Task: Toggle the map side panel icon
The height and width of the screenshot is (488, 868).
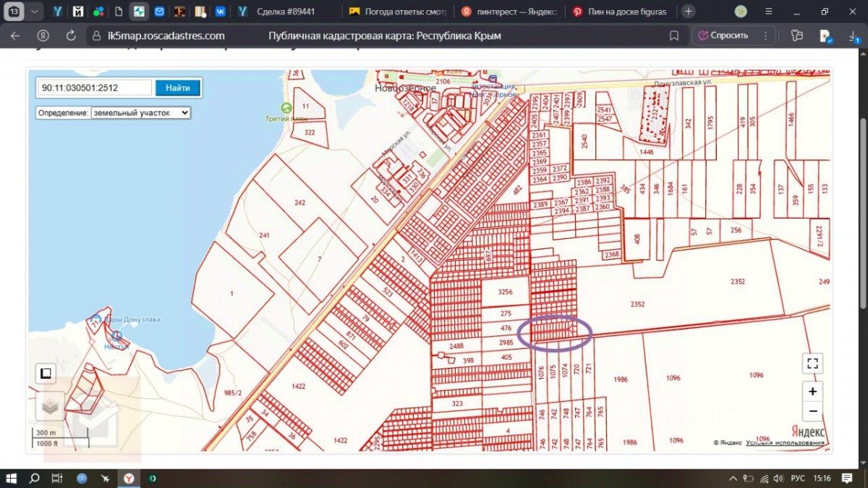Action: coord(46,374)
